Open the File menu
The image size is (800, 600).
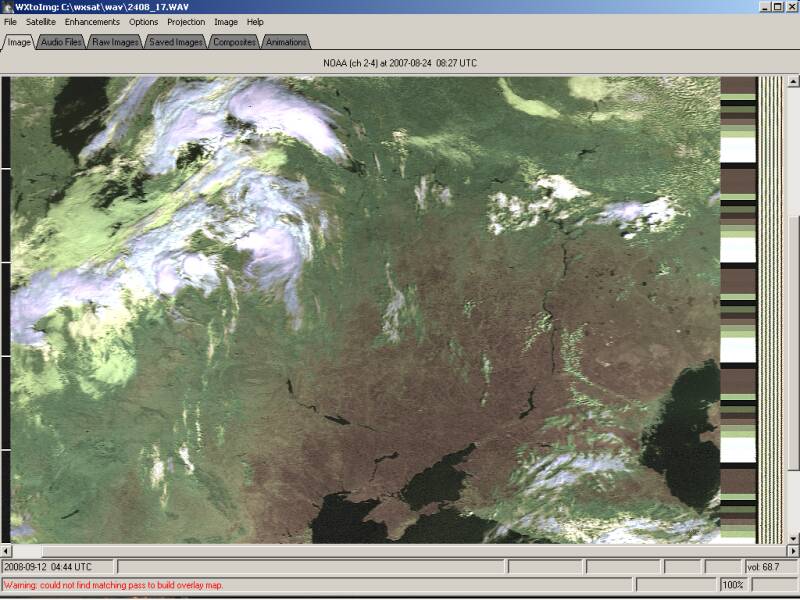click(x=10, y=22)
